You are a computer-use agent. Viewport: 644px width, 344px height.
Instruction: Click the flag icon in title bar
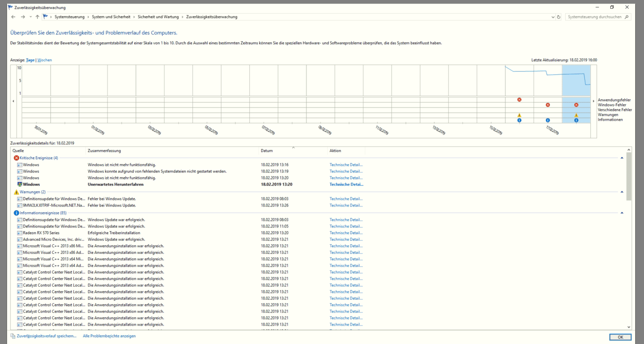tap(10, 7)
